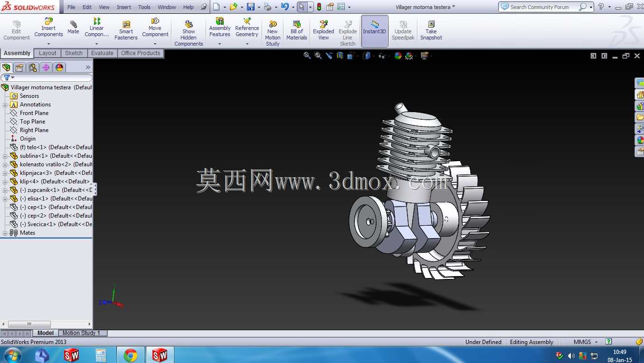The image size is (644, 363).
Task: Click the Open file icon
Action: pos(233,7)
